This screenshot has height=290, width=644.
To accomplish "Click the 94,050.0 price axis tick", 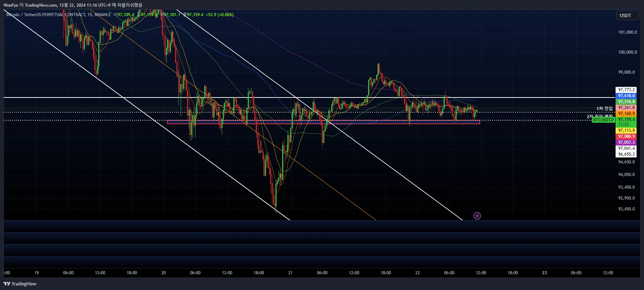I will pyautogui.click(x=626, y=175).
